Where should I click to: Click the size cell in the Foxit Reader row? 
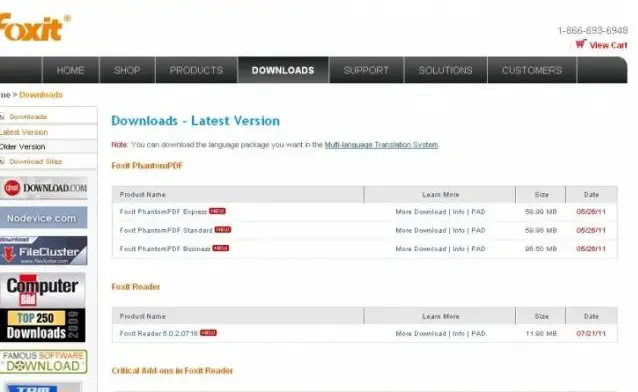point(541,333)
